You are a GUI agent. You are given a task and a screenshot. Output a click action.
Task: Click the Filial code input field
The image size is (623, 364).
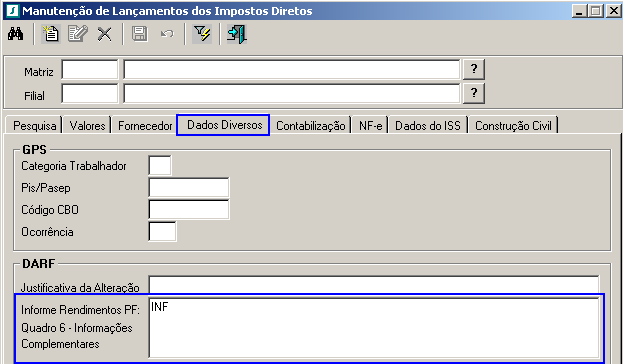(x=90, y=93)
